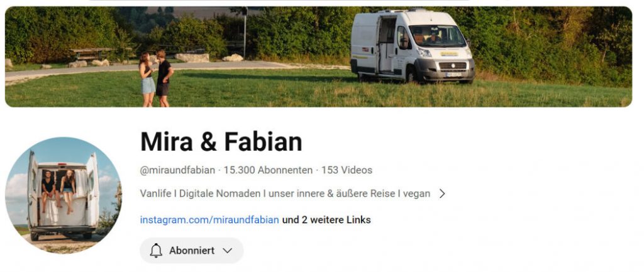Expand the channel description arrow

pos(442,193)
